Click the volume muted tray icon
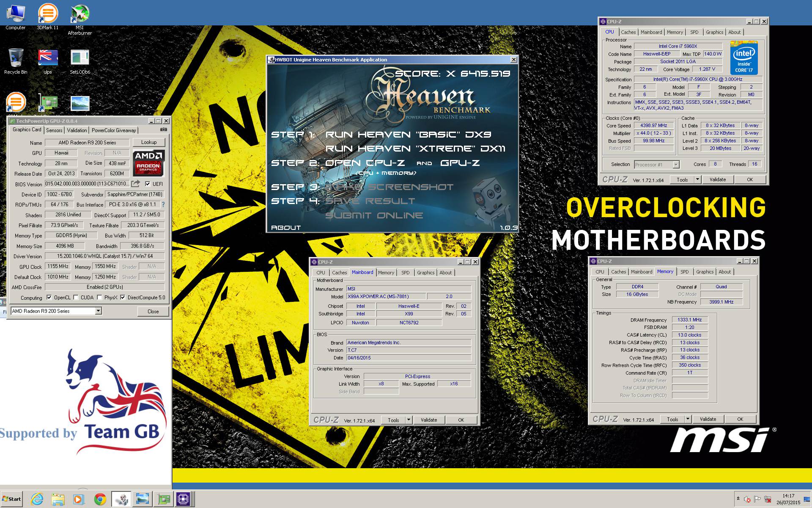Image resolution: width=812 pixels, height=508 pixels. [x=747, y=500]
